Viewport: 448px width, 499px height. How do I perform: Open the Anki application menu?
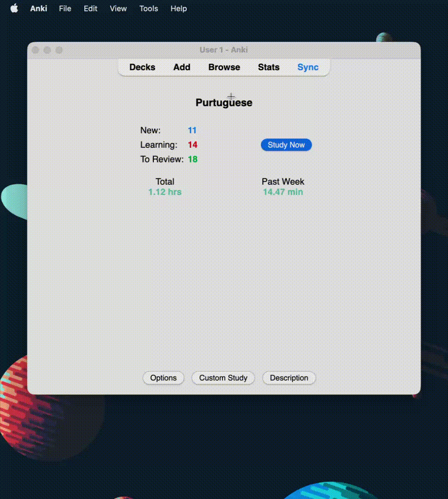coord(39,8)
